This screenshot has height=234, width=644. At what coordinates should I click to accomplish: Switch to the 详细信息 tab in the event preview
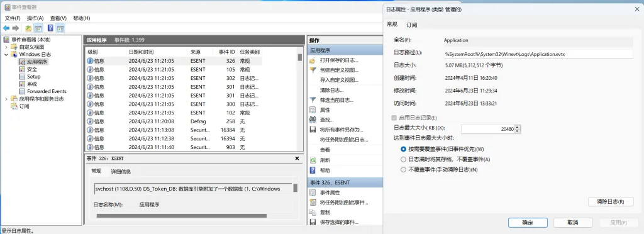(121, 172)
